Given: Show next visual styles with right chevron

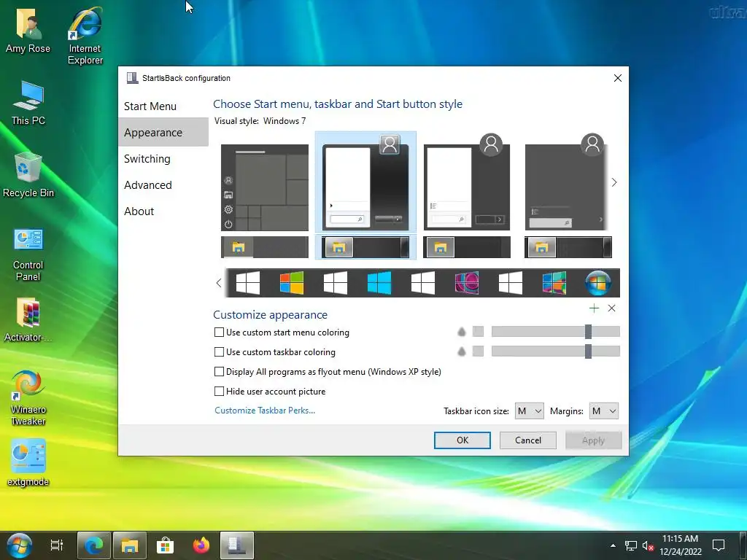Looking at the screenshot, I should (614, 182).
